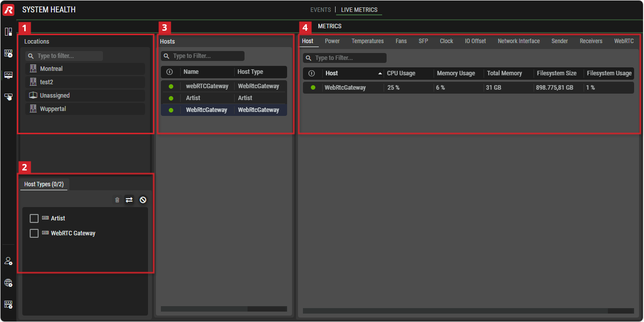The image size is (644, 322).
Task: Select the SFP metrics tab
Action: [x=423, y=41]
